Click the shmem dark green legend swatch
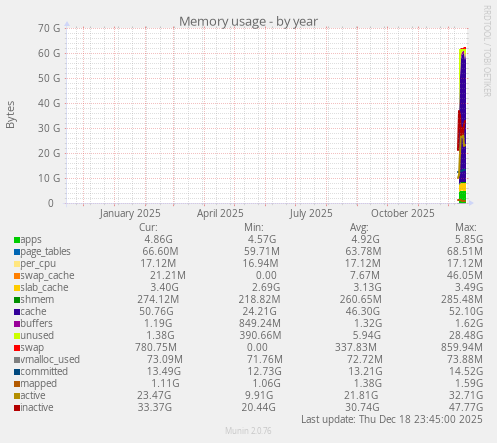Viewport: 497px width, 443px height. point(17,300)
